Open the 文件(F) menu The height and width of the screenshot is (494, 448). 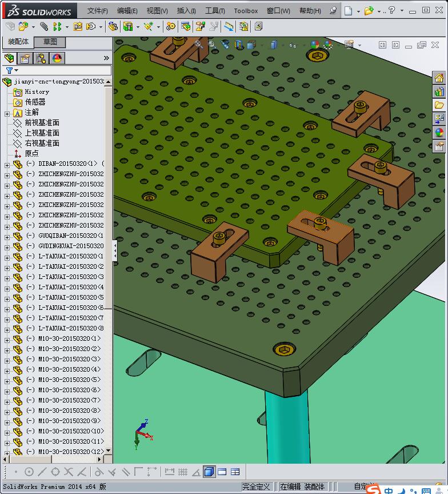click(x=97, y=11)
